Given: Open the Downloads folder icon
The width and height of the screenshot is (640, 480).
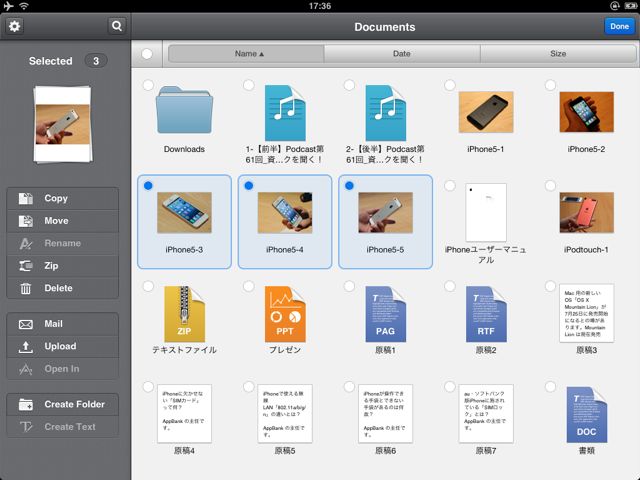Looking at the screenshot, I should 184,110.
